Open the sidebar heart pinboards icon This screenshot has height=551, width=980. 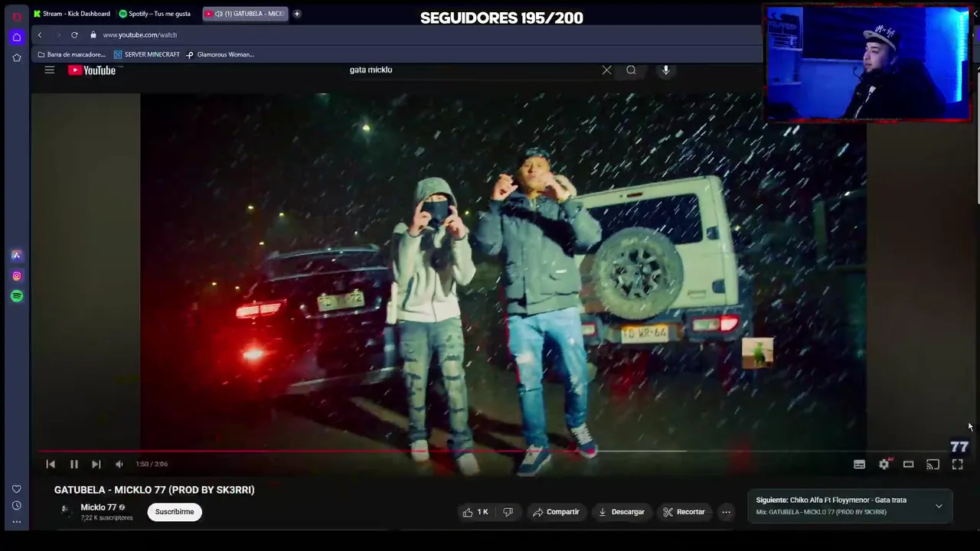(x=16, y=489)
